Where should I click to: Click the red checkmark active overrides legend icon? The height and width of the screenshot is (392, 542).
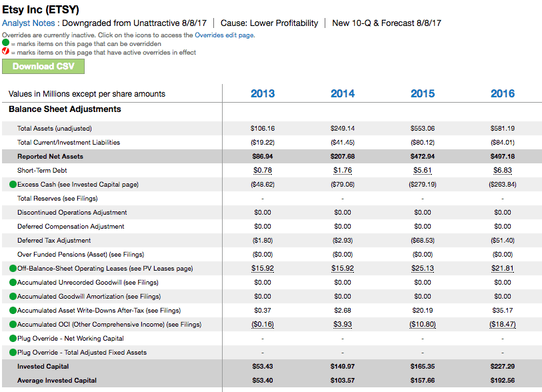coord(5,51)
